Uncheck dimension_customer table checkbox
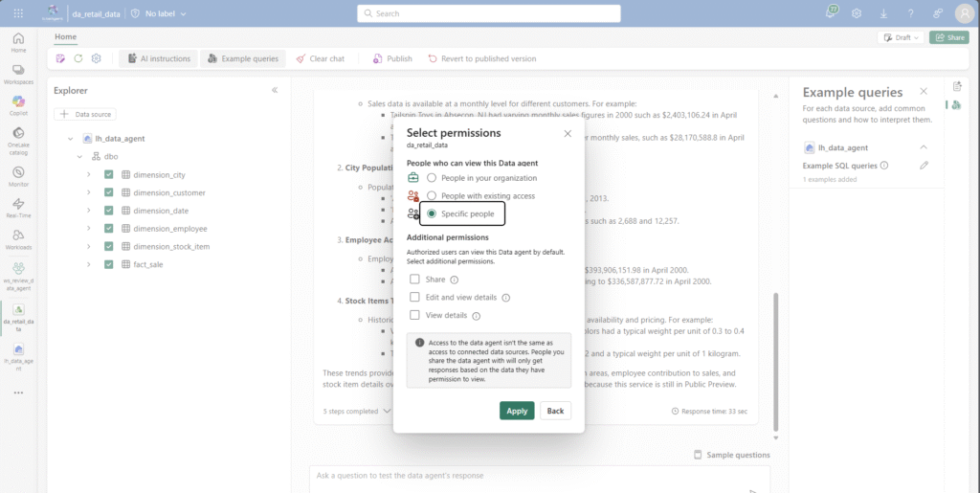 pos(109,192)
